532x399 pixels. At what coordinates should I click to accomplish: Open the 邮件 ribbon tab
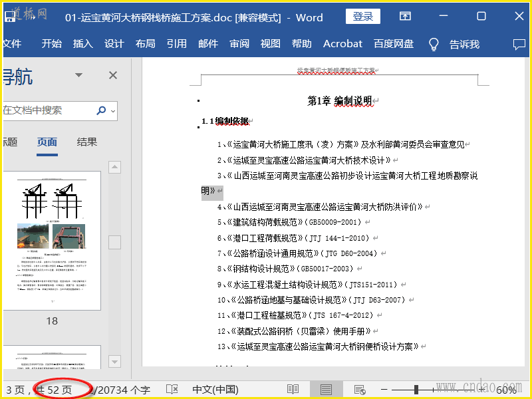[x=208, y=44]
